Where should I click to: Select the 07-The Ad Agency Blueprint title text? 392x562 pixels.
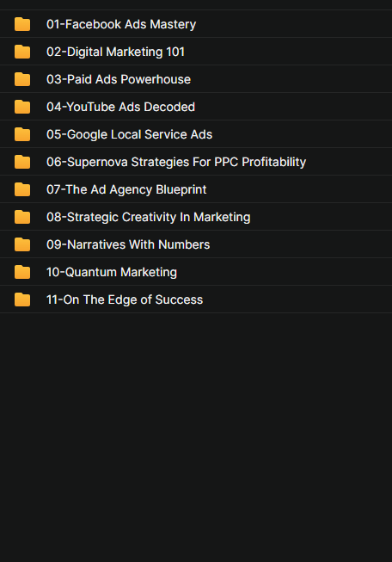(x=126, y=189)
